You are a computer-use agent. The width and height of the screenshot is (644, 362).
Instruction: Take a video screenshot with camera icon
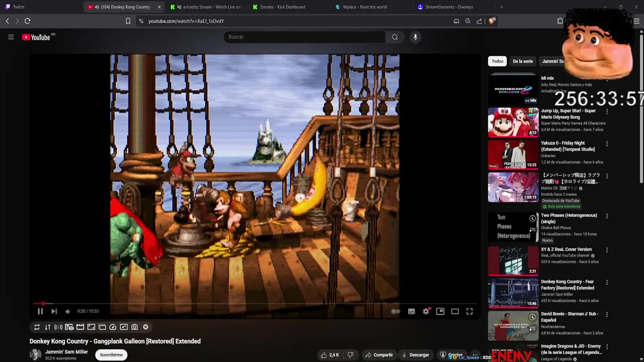click(x=134, y=327)
